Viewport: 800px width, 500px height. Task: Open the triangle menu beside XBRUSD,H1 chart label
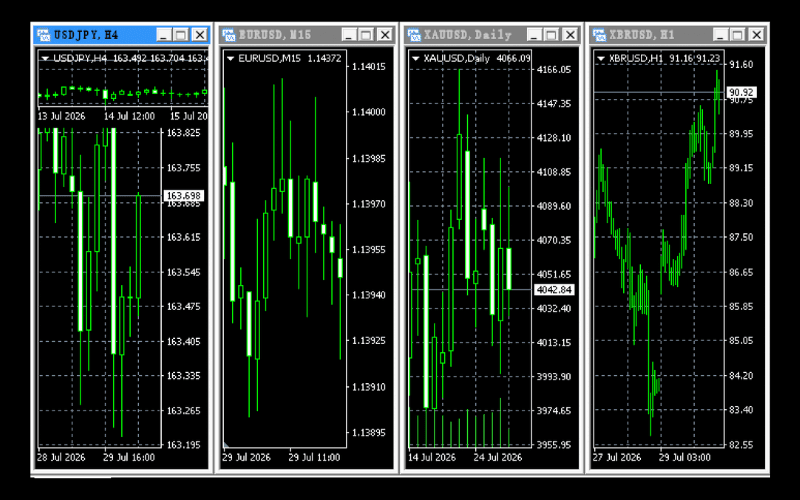(x=601, y=59)
